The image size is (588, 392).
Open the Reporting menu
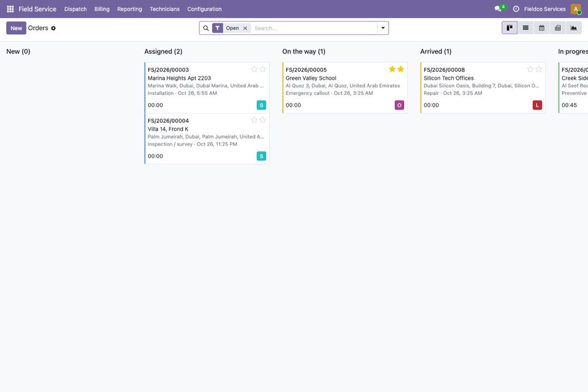[x=130, y=9]
